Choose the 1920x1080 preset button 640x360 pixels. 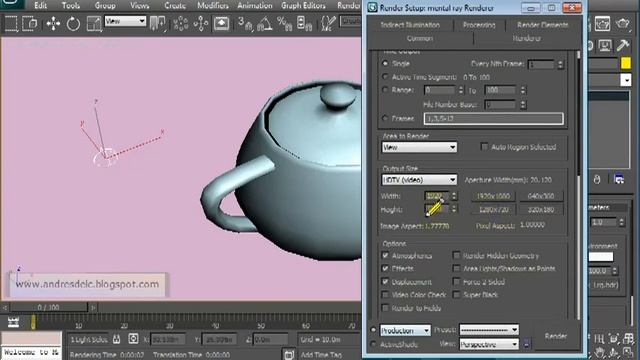[x=493, y=196]
